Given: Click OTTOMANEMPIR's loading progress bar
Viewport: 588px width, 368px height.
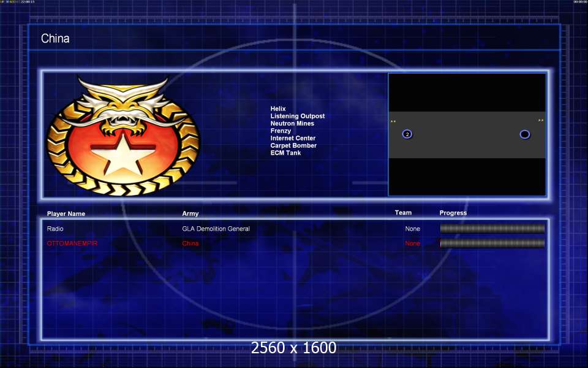Looking at the screenshot, I should click(x=492, y=243).
